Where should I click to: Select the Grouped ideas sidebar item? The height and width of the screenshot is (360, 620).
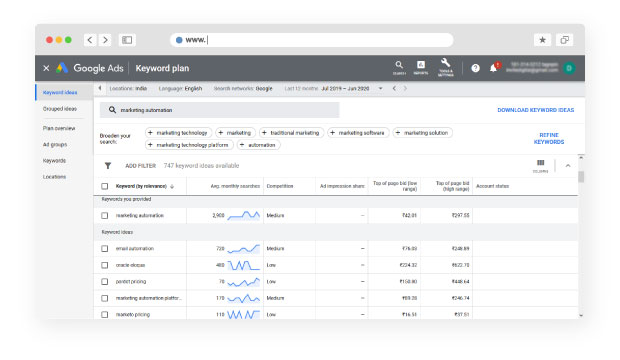60,109
